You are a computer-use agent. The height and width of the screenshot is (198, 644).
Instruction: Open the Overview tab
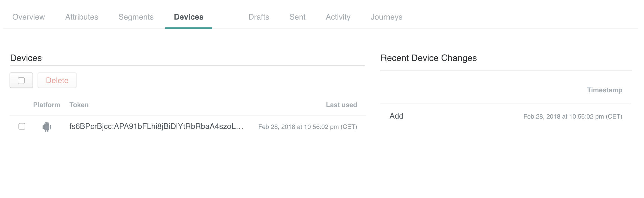click(x=29, y=17)
